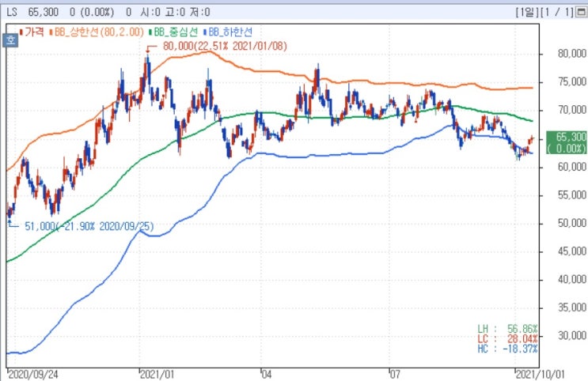
Task: Click the 50,000 price axis label
Action: click(x=572, y=223)
